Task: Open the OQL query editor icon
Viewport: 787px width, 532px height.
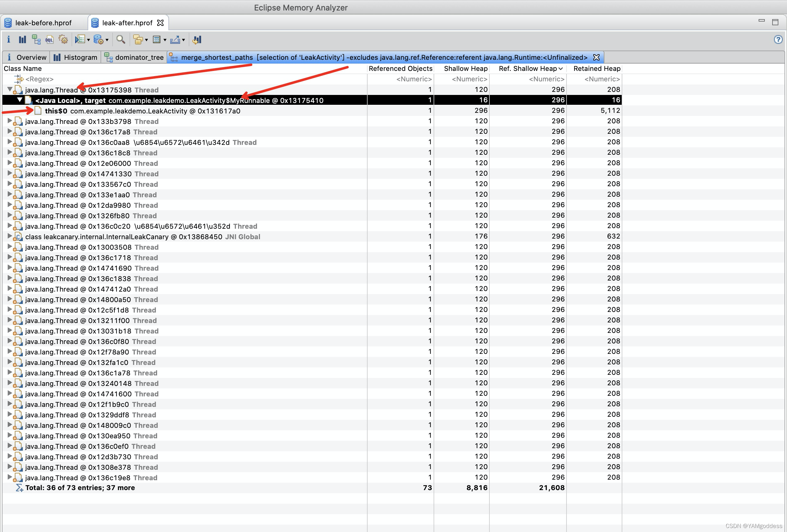Action: click(x=49, y=39)
